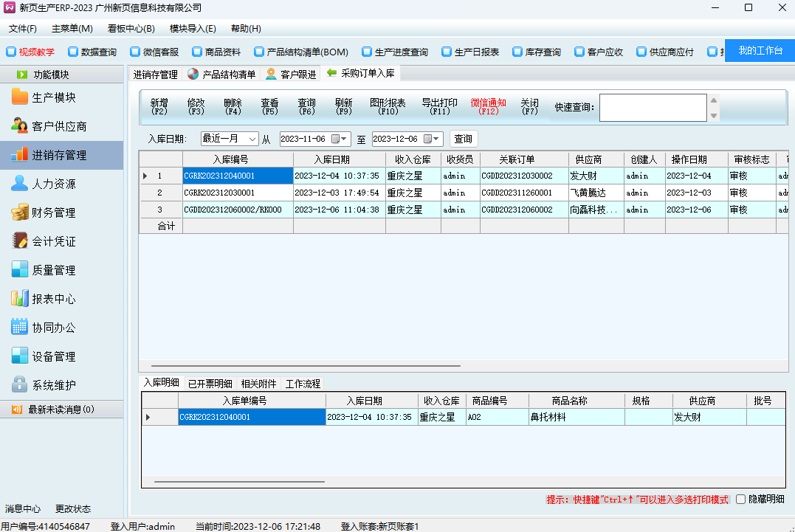This screenshot has width=795, height=532.
Task: Open 质量管理 module icon
Action: click(x=19, y=269)
